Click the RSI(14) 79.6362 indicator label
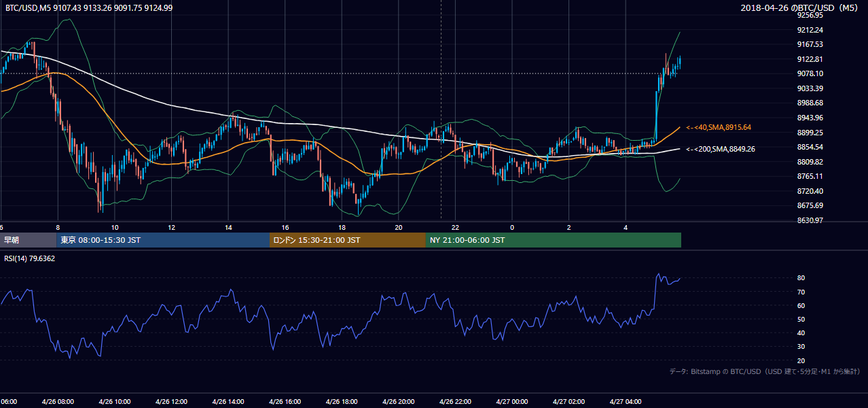Screen dimensions: 868x408 [x=29, y=258]
